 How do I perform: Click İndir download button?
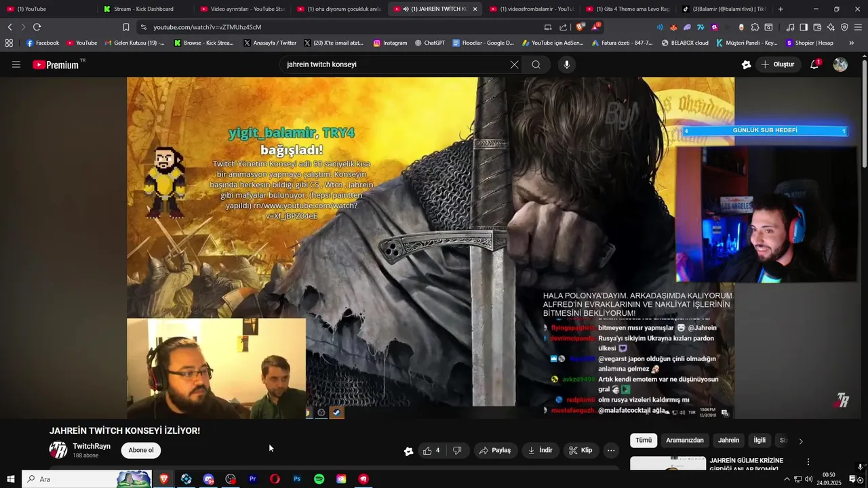point(540,450)
